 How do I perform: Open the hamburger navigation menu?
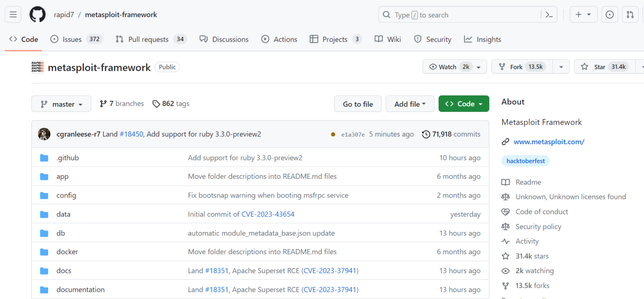[13, 15]
